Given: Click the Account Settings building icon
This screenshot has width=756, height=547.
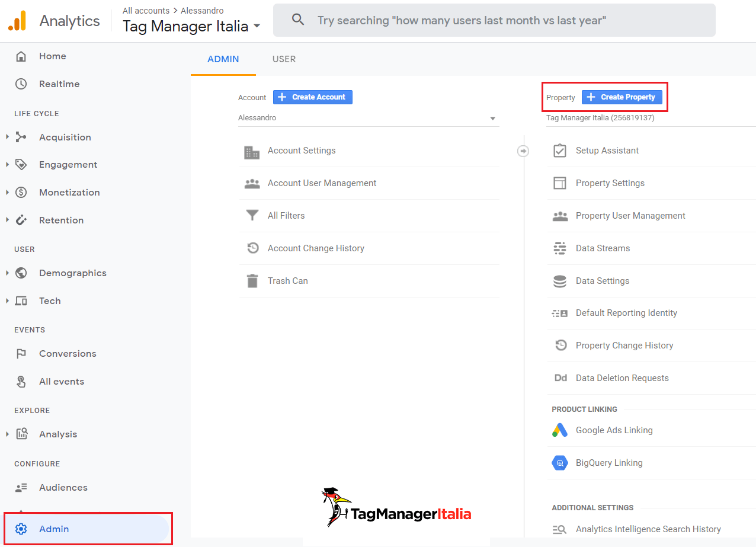Looking at the screenshot, I should coord(252,152).
